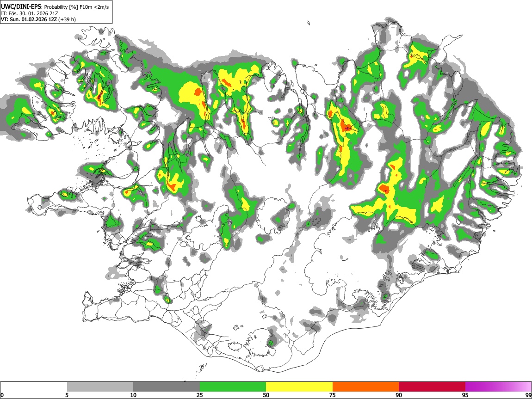The image size is (532, 399).
Task: Click the legend tick label '0'
Action: coord(2,395)
